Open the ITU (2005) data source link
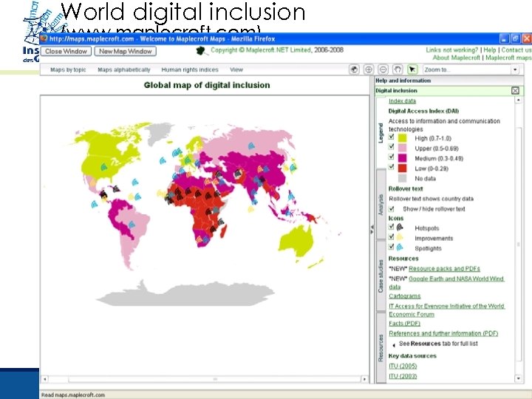532x399 pixels. (x=403, y=366)
